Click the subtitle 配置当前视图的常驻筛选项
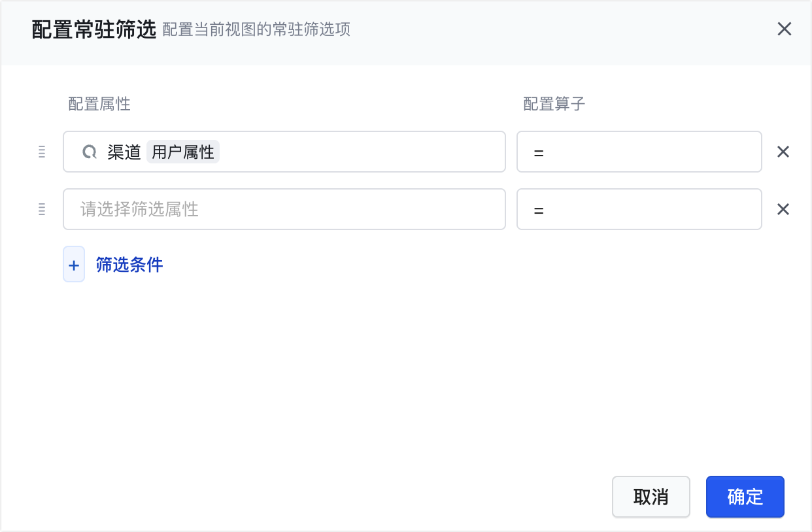 pyautogui.click(x=256, y=30)
